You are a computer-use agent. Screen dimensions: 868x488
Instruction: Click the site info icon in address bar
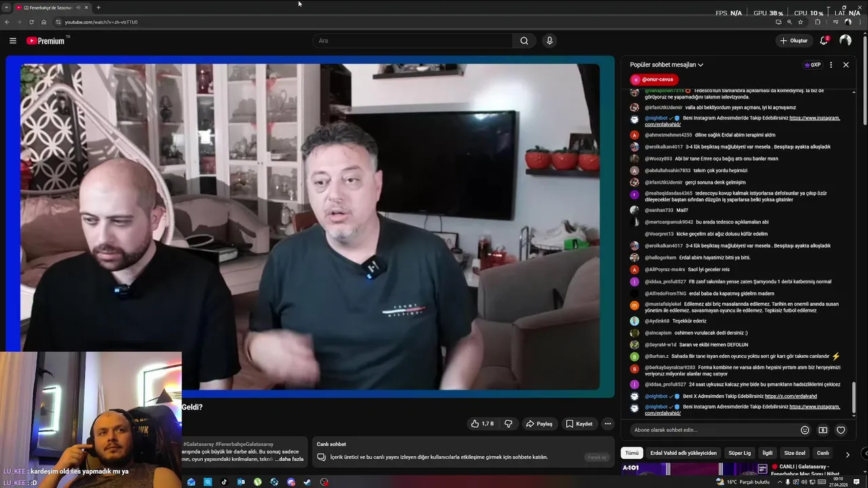tap(58, 22)
